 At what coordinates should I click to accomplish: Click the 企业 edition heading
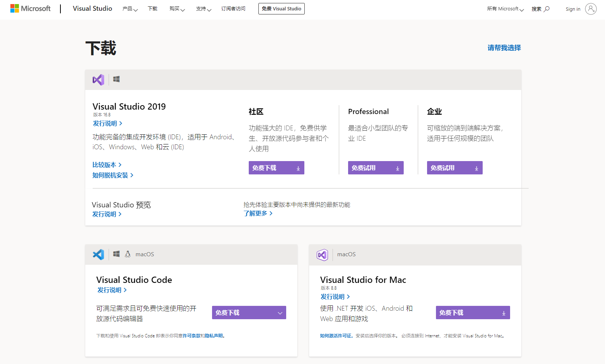[434, 111]
